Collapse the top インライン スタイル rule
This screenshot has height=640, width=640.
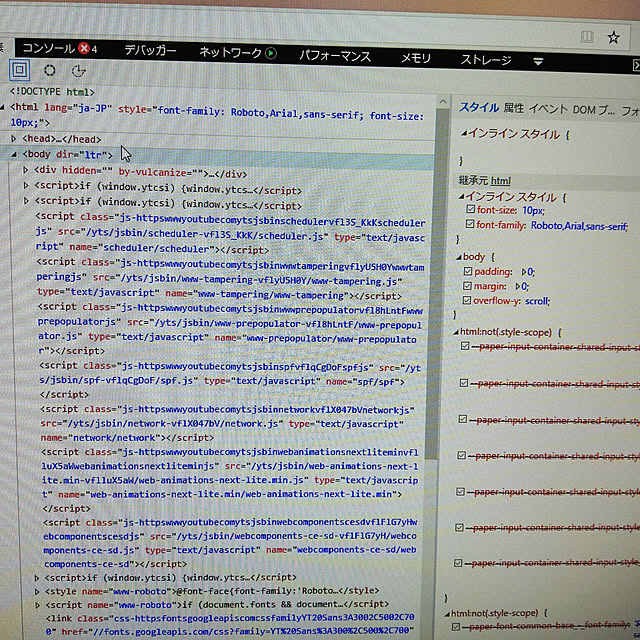pyautogui.click(x=463, y=133)
